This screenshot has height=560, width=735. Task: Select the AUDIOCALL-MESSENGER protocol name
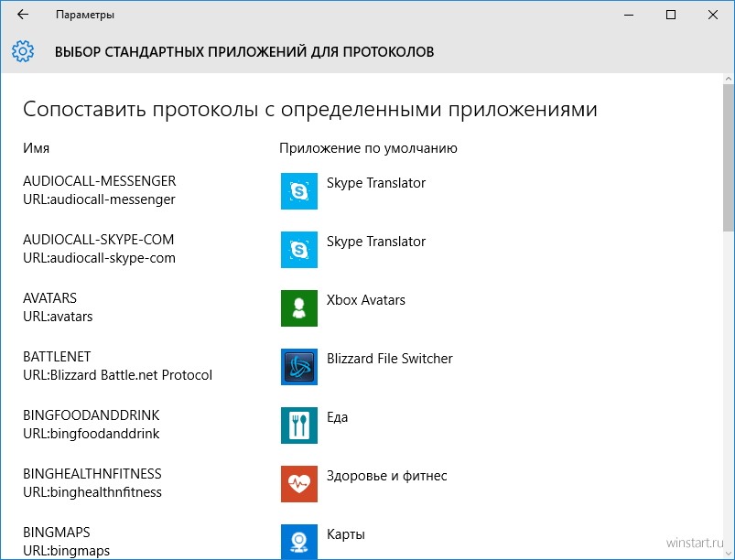[100, 181]
